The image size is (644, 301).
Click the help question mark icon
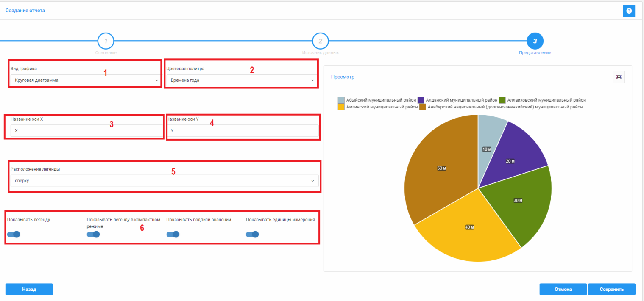pos(628,11)
